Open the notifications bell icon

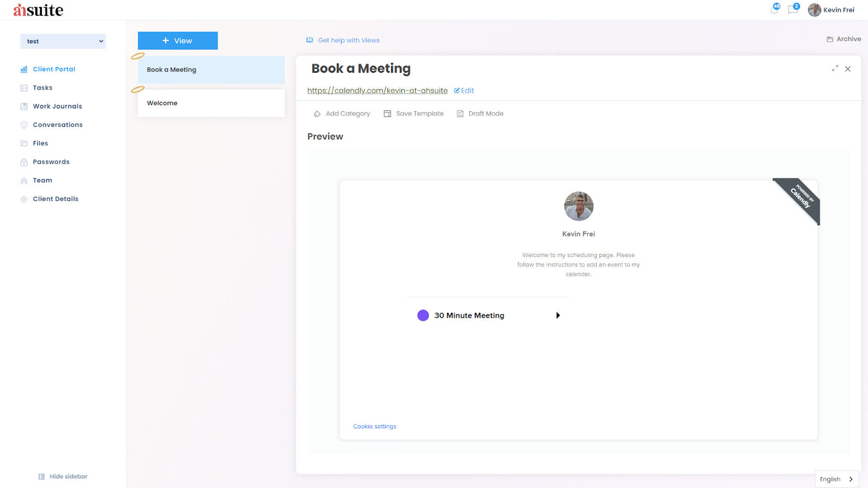(x=775, y=10)
